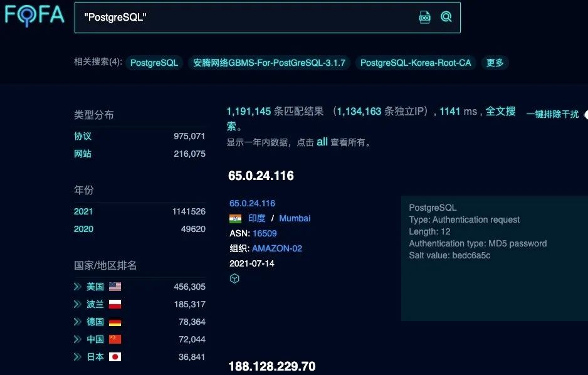Select the PostgreSQL-Korea-Root-CA search tag
The image size is (588, 375).
(x=414, y=63)
